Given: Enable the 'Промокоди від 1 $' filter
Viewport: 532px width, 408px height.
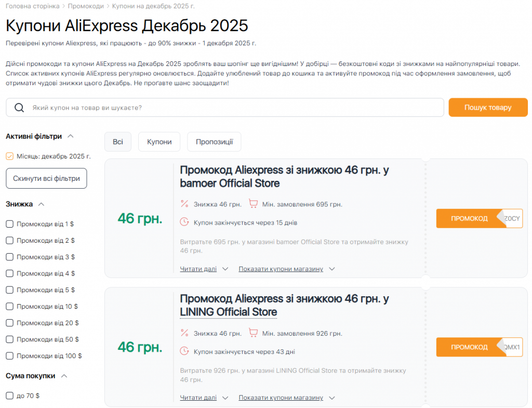Looking at the screenshot, I should 9,223.
